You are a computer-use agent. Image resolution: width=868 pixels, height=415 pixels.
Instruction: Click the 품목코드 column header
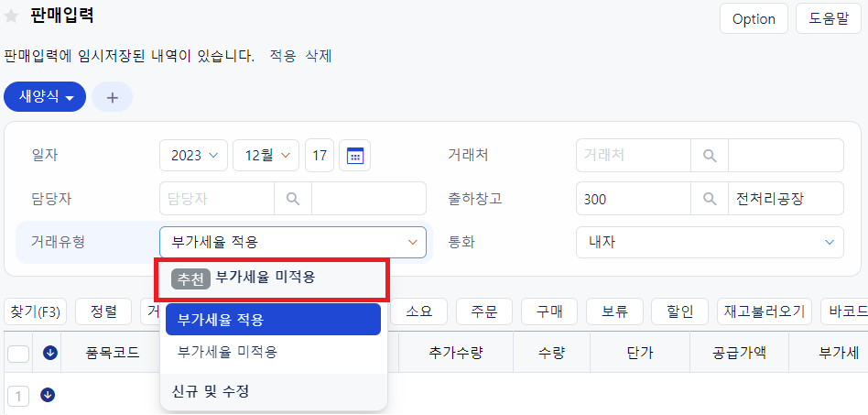click(x=113, y=353)
